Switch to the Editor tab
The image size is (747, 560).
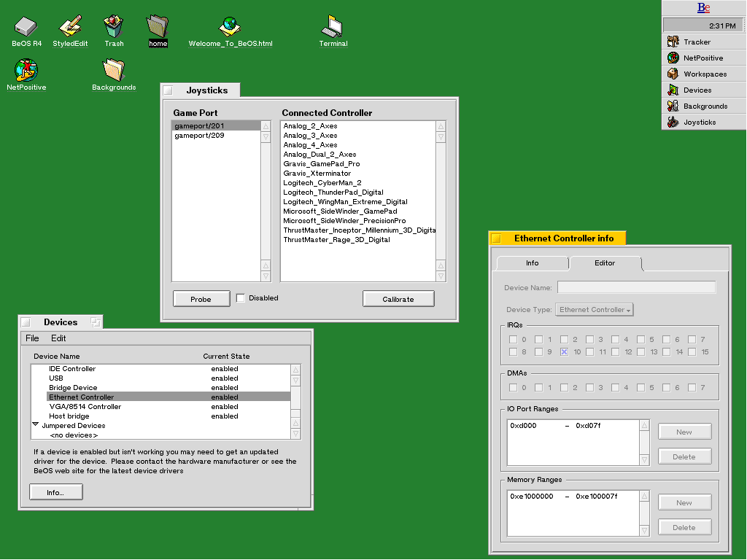pyautogui.click(x=605, y=262)
